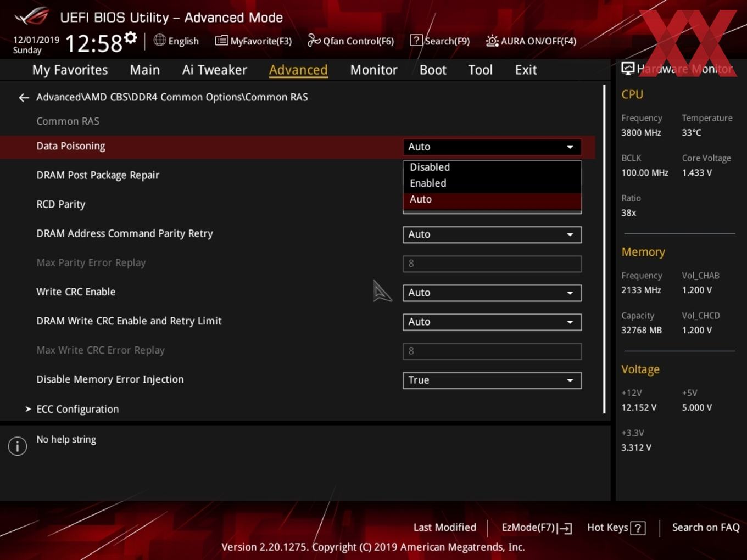Select the Advanced tab
The image size is (747, 560).
pos(298,70)
